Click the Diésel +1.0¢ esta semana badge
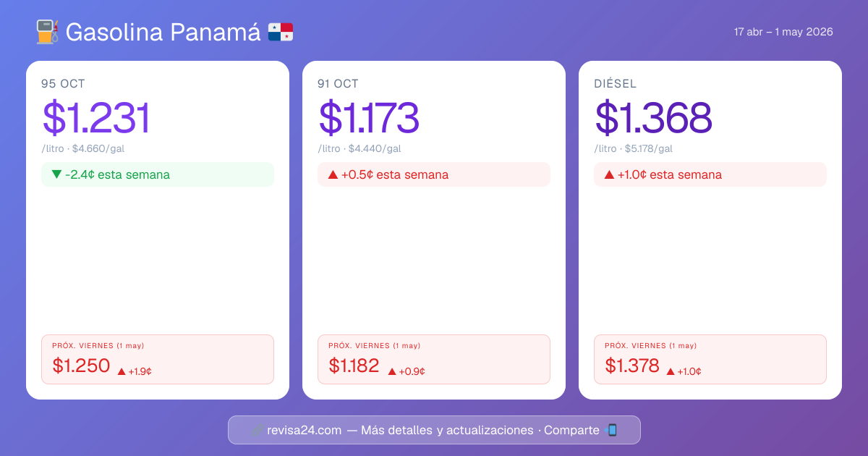Image resolution: width=868 pixels, height=456 pixels. coord(710,174)
